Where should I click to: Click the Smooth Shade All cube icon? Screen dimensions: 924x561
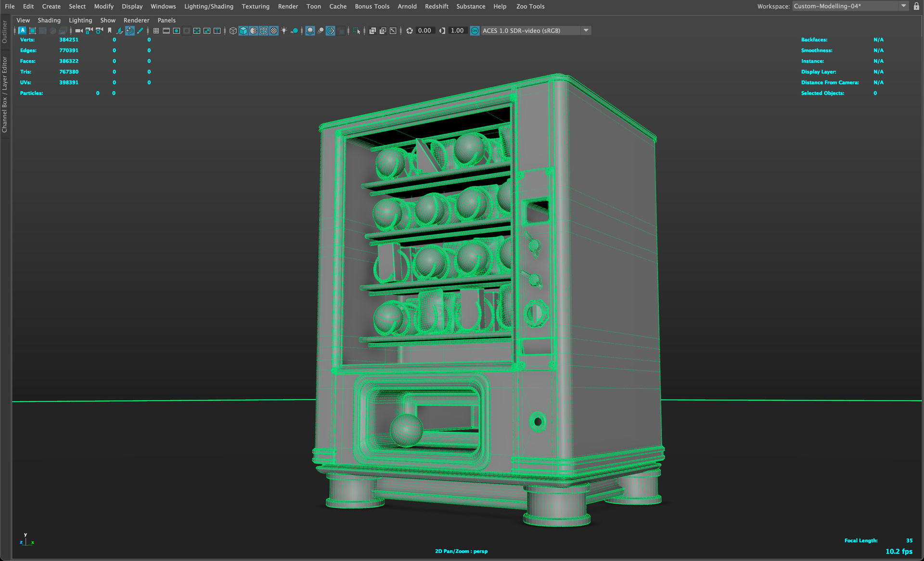pyautogui.click(x=243, y=30)
